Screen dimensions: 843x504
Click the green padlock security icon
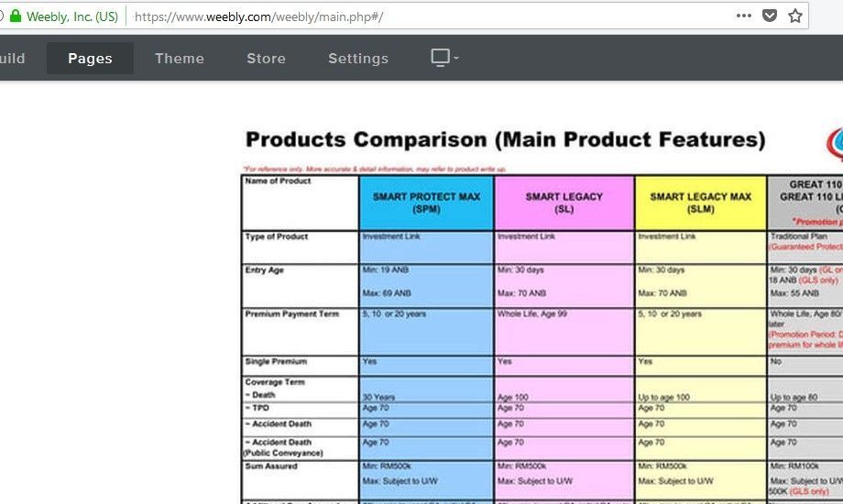(16, 16)
